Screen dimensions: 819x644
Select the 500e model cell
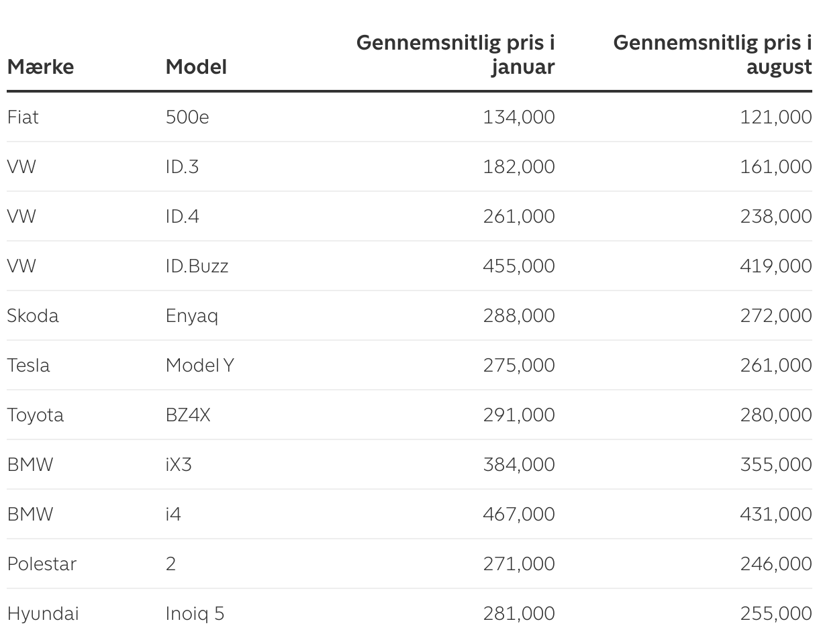[187, 117]
